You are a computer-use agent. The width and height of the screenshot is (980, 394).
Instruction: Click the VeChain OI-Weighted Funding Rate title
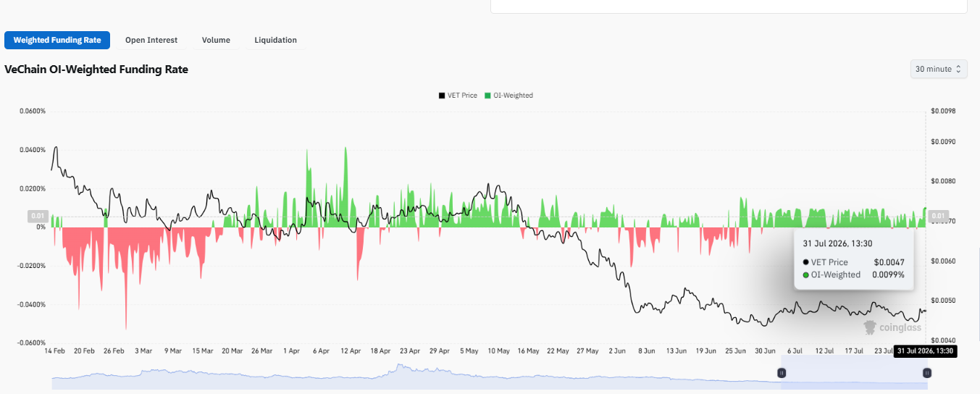pyautogui.click(x=96, y=70)
